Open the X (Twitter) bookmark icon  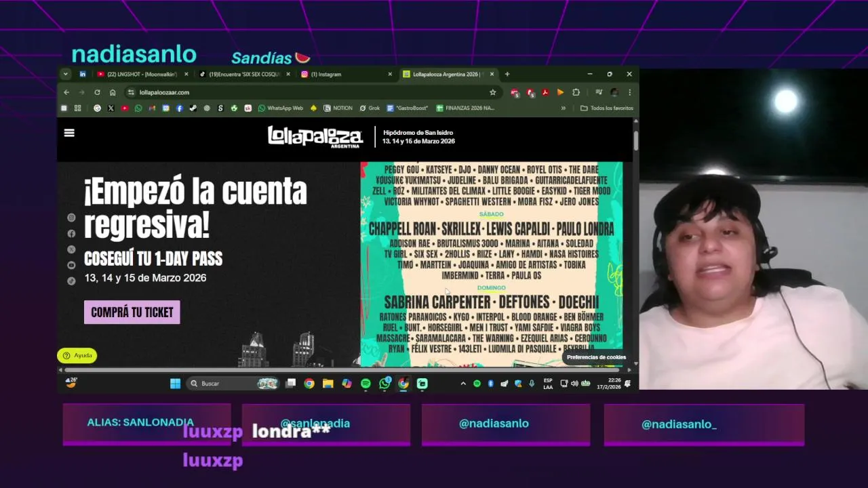(111, 108)
